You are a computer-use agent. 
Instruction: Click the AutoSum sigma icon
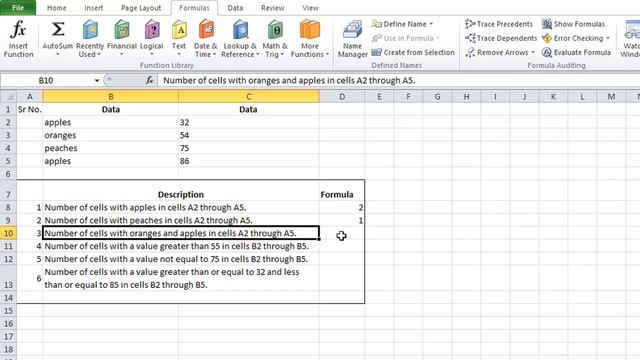click(58, 30)
